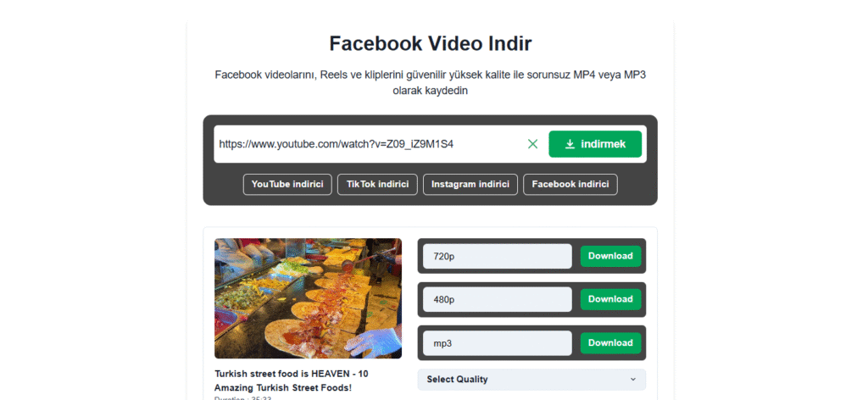Click the 720p quality label field
868x400 pixels.
(x=497, y=256)
